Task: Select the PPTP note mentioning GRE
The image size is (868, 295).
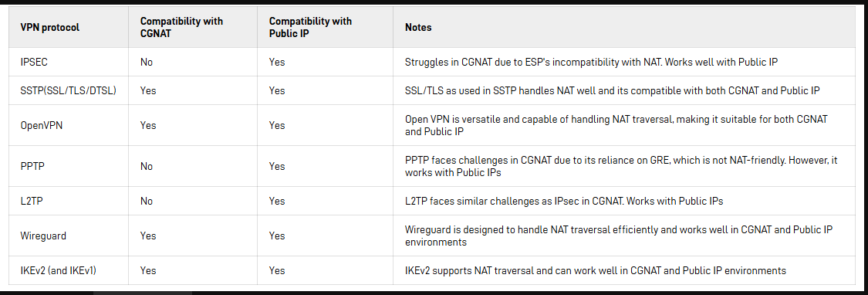Action: (x=621, y=166)
